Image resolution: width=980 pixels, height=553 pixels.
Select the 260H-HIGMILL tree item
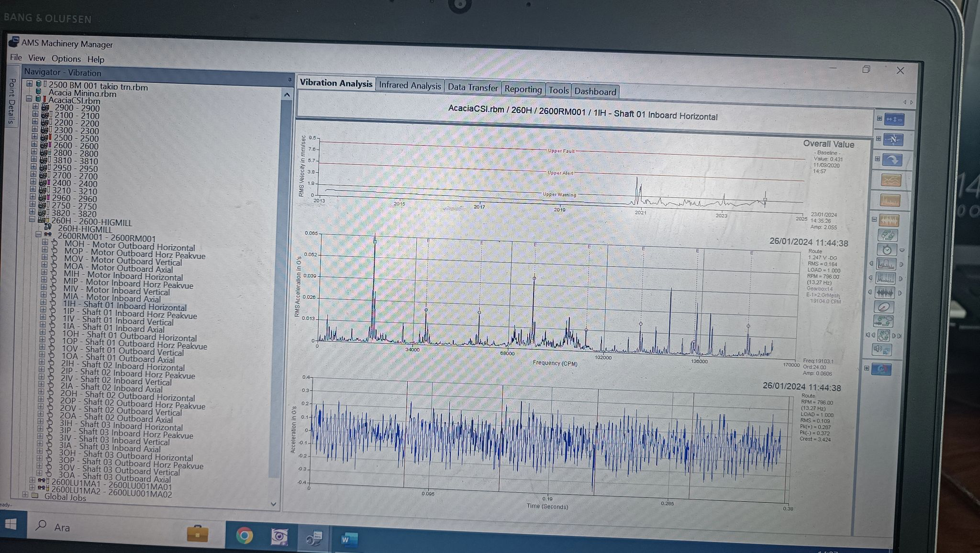coord(85,229)
